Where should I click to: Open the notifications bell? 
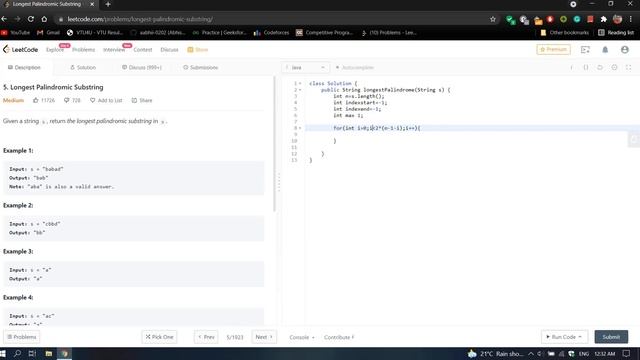pos(605,49)
